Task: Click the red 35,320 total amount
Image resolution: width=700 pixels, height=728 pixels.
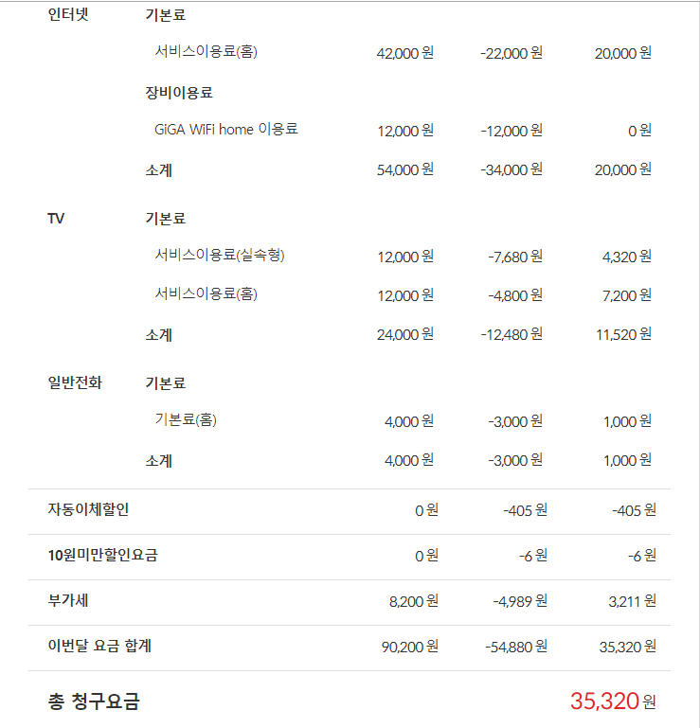Action: (x=604, y=701)
